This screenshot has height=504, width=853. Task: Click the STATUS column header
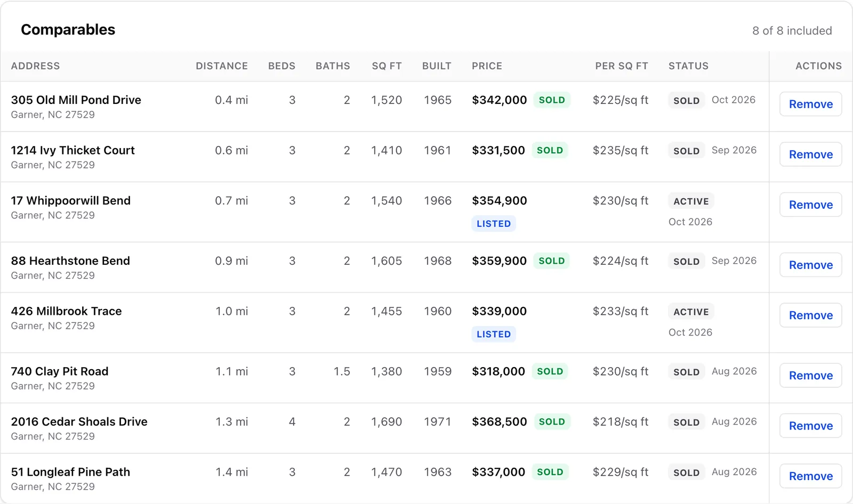click(x=688, y=66)
